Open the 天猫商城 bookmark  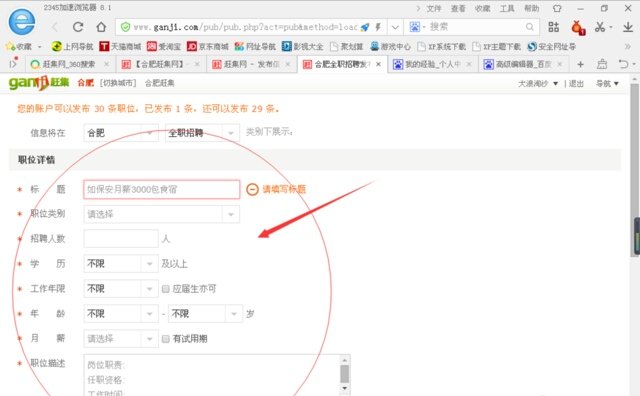tap(120, 47)
